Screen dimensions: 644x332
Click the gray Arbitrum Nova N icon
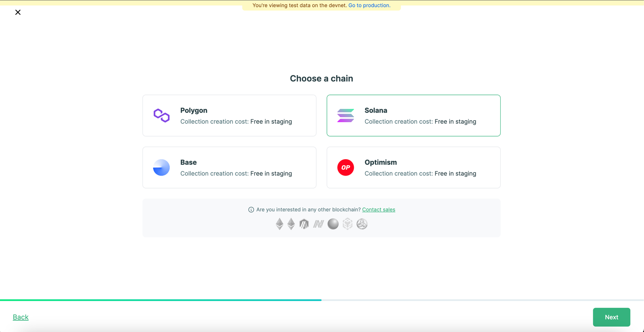click(x=318, y=224)
